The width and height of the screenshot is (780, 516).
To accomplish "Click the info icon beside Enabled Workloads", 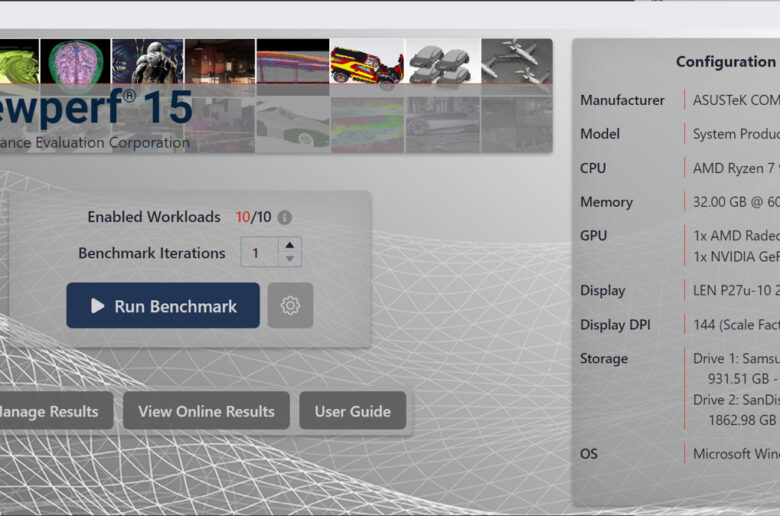I will pos(285,217).
